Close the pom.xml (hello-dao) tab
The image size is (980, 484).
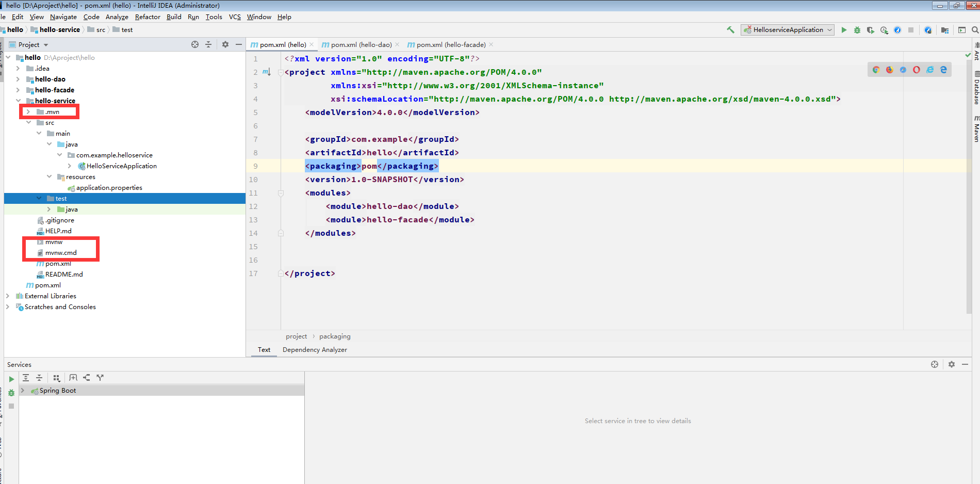click(397, 44)
